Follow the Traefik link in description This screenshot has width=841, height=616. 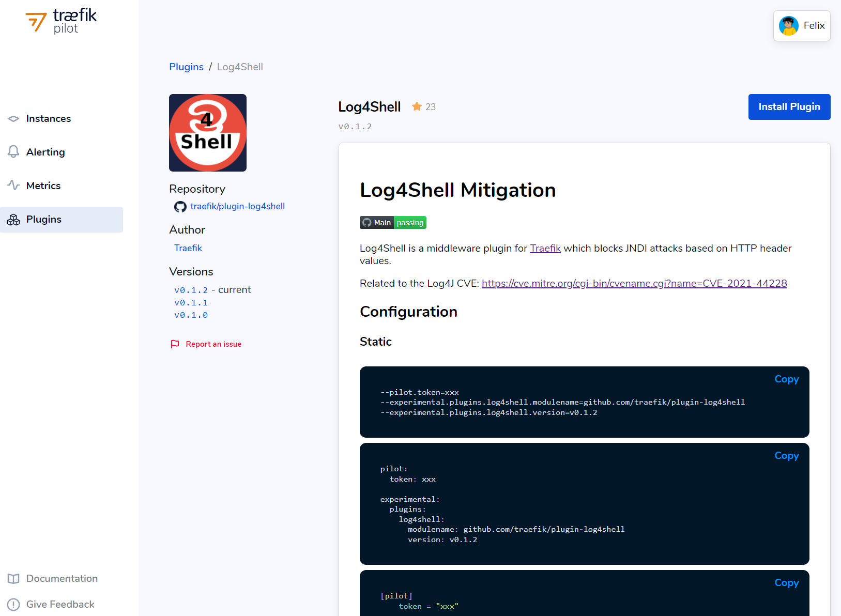[x=545, y=249]
